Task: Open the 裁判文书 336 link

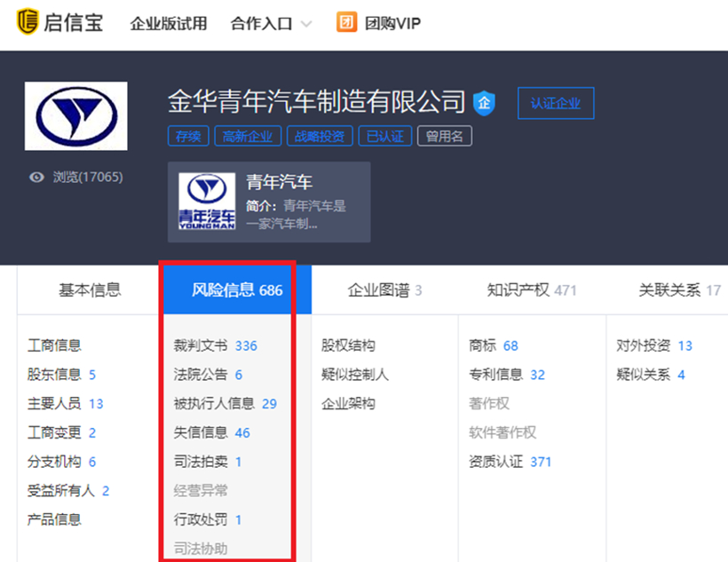Action: (x=216, y=345)
